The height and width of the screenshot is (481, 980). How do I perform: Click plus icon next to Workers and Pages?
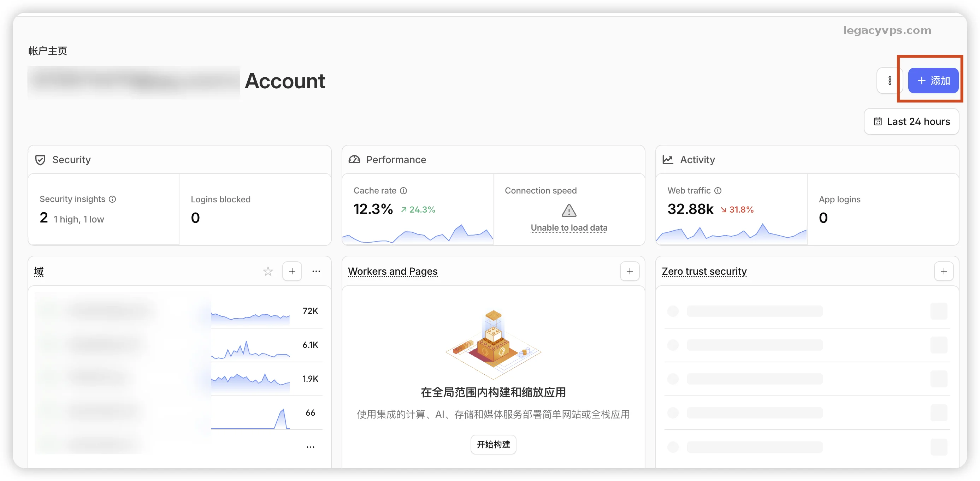(x=630, y=272)
